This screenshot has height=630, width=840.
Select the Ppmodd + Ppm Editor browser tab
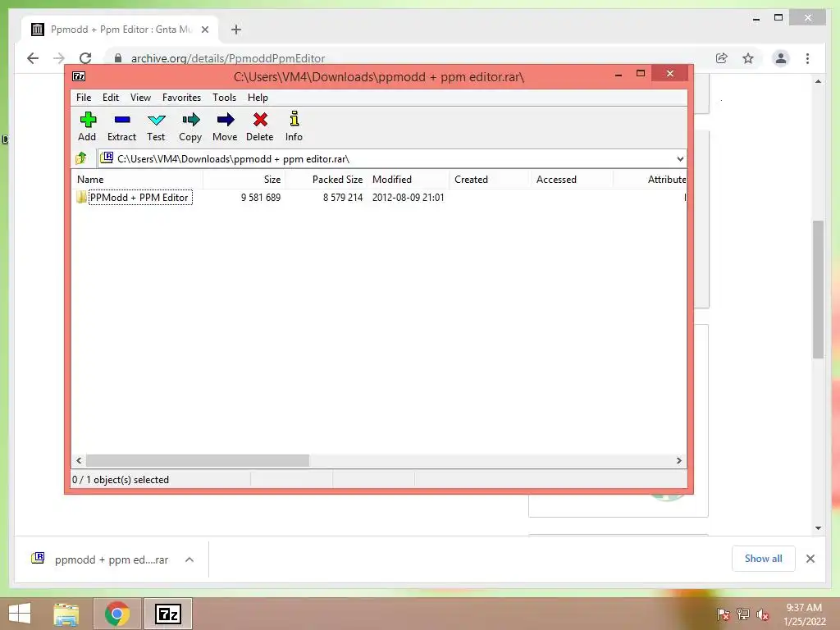coord(120,30)
